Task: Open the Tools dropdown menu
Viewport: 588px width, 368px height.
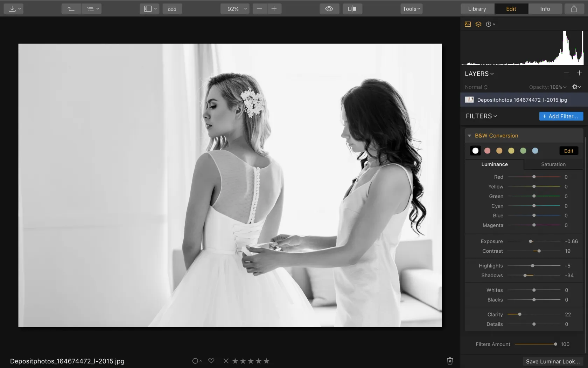Action: pos(411,9)
